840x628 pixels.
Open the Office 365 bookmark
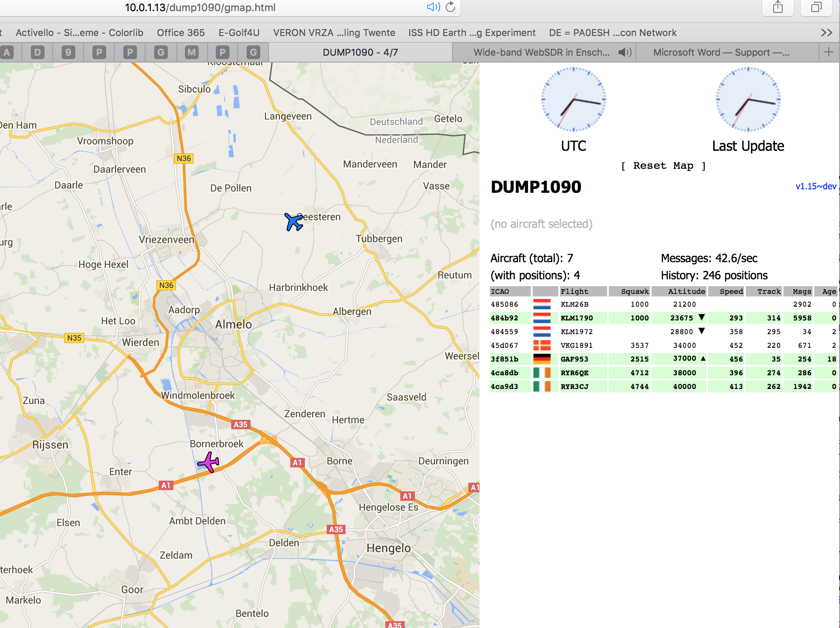click(x=181, y=33)
